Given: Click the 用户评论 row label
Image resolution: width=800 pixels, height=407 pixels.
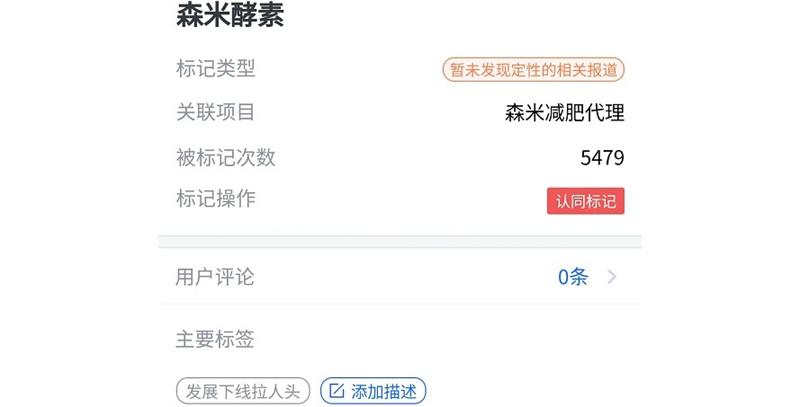Looking at the screenshot, I should tap(215, 277).
